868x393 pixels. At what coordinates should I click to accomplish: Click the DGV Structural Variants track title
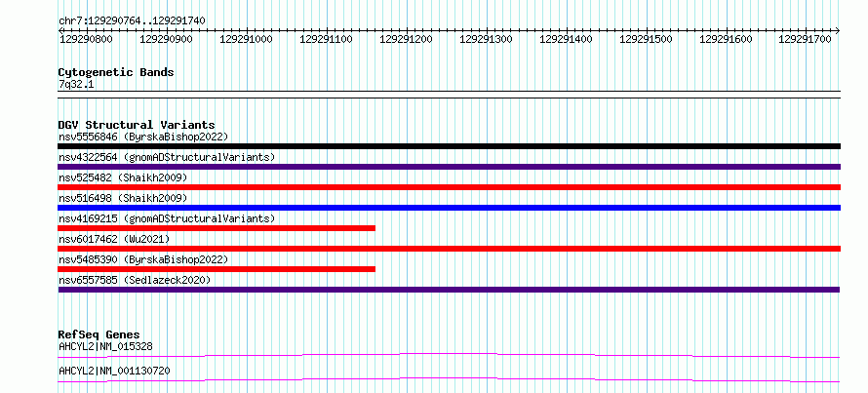137,125
